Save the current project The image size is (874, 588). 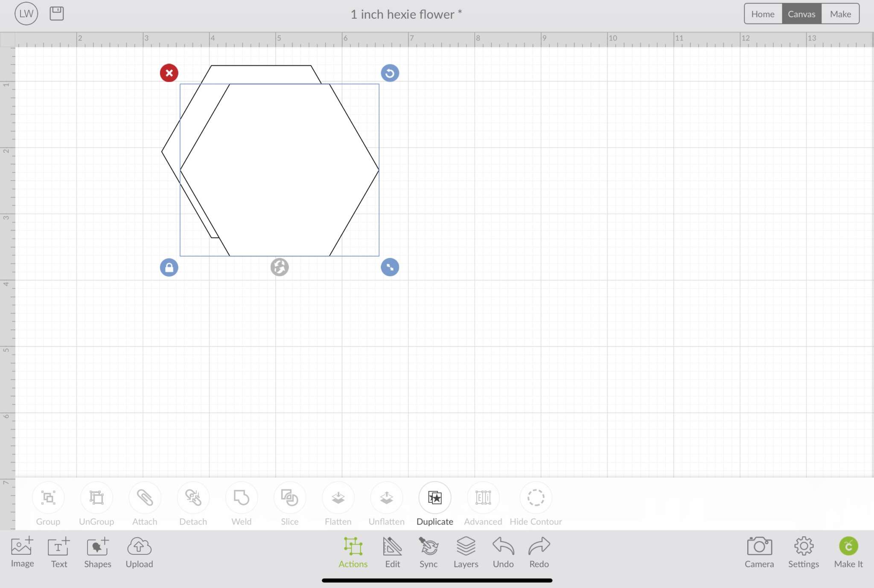point(56,13)
